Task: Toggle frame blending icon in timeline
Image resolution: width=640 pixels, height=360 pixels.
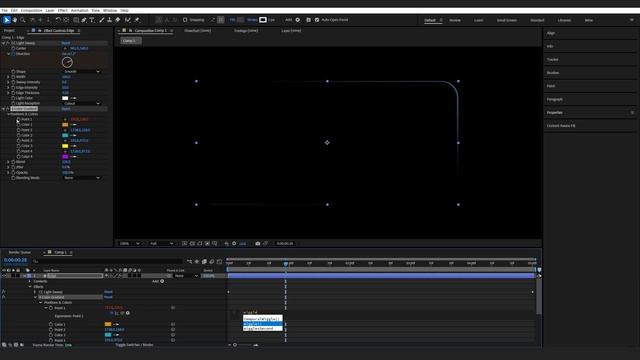Action: click(204, 262)
